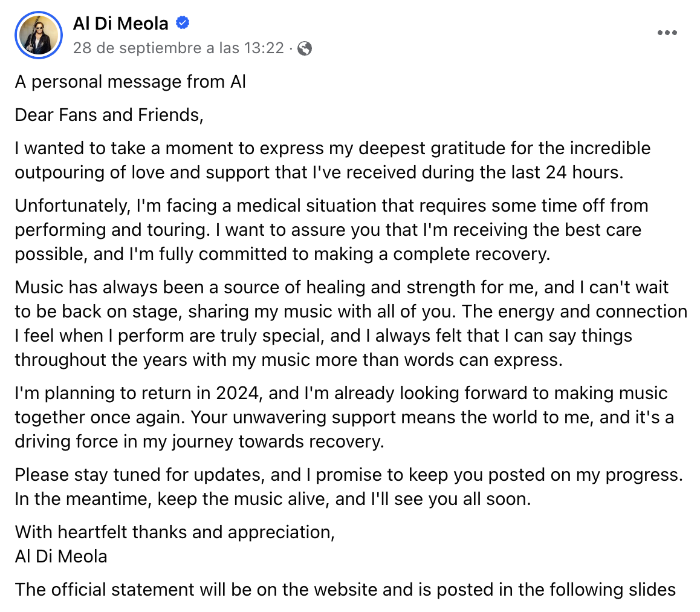Click 'With heartfelt thanks and appreciation' closing
Image resolution: width=700 pixels, height=612 pixels.
tap(175, 532)
